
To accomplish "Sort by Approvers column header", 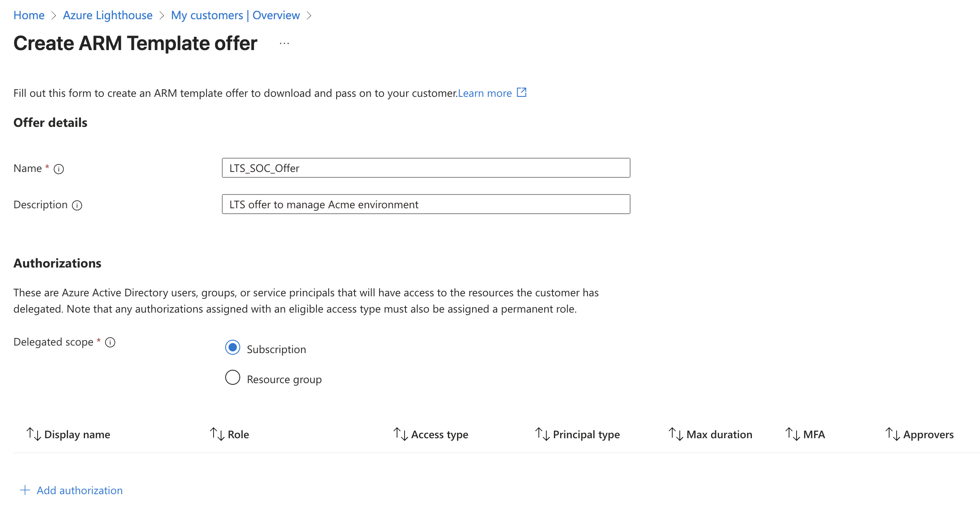I will pos(928,434).
